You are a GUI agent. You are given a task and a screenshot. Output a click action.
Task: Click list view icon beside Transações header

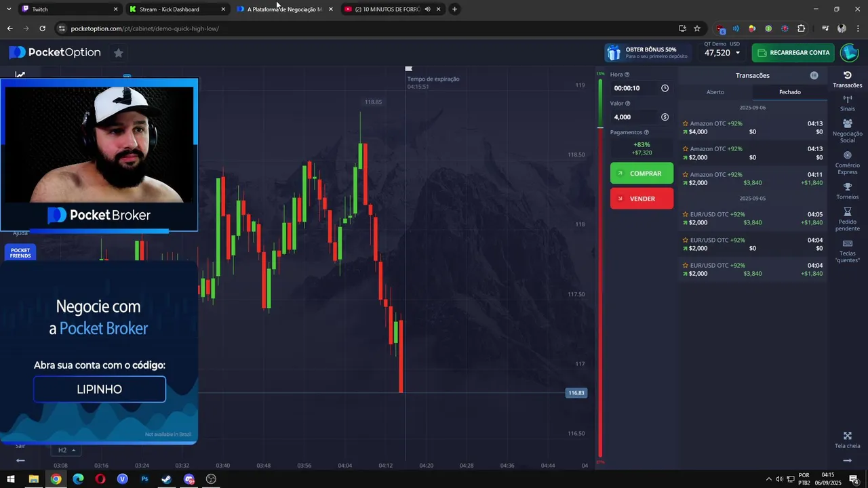tap(814, 75)
